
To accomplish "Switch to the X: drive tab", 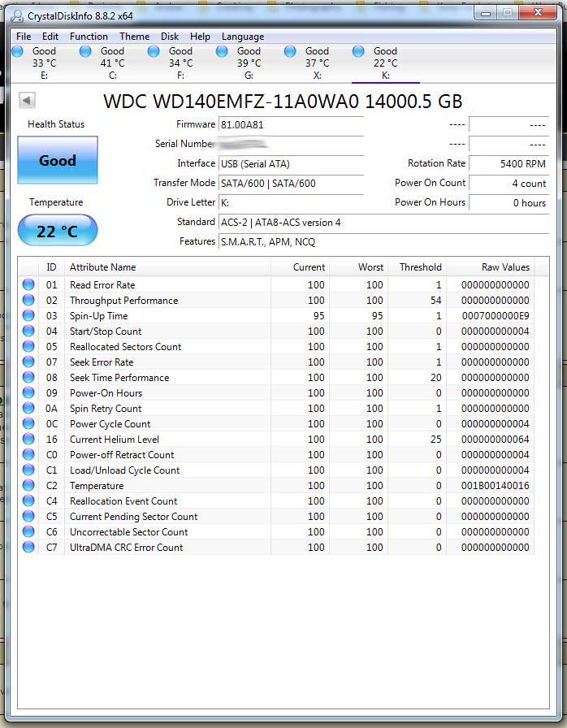I will click(317, 63).
